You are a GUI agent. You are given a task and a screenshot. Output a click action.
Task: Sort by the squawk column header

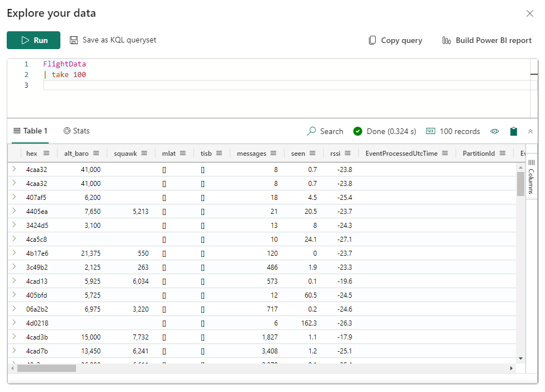pos(125,154)
